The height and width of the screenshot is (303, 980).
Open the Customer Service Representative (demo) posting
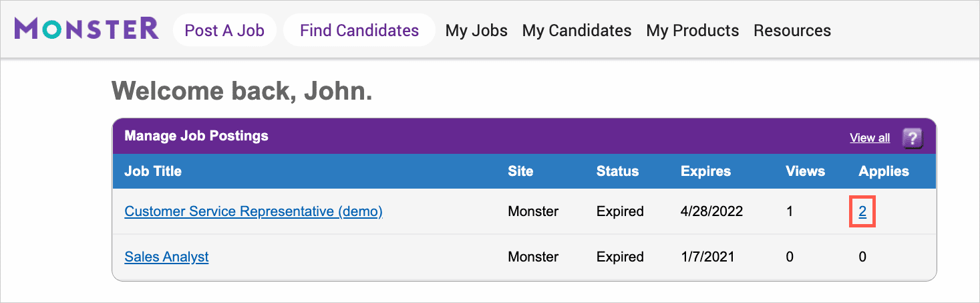coord(253,211)
